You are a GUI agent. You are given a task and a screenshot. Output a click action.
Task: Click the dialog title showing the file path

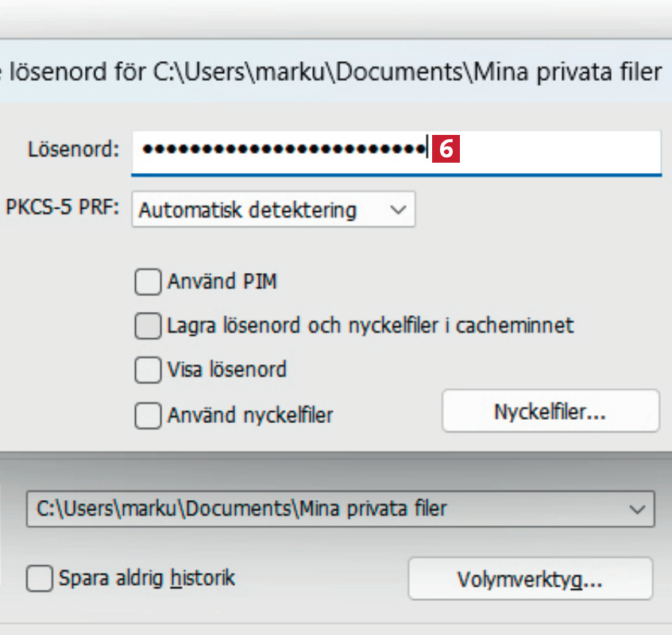334,74
